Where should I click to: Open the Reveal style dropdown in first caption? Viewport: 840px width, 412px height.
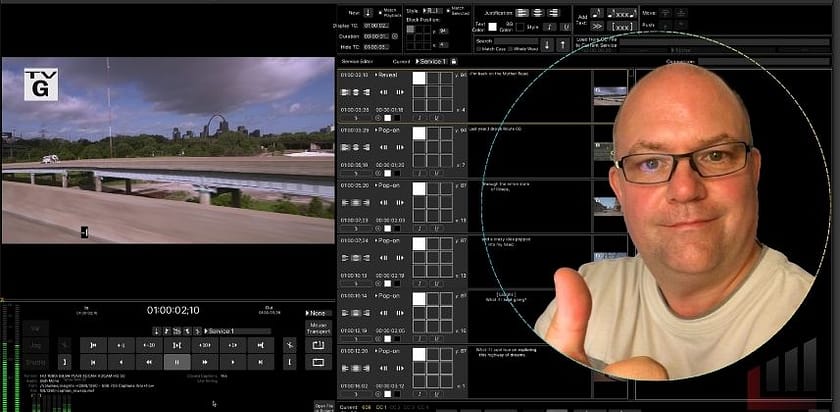click(x=387, y=75)
